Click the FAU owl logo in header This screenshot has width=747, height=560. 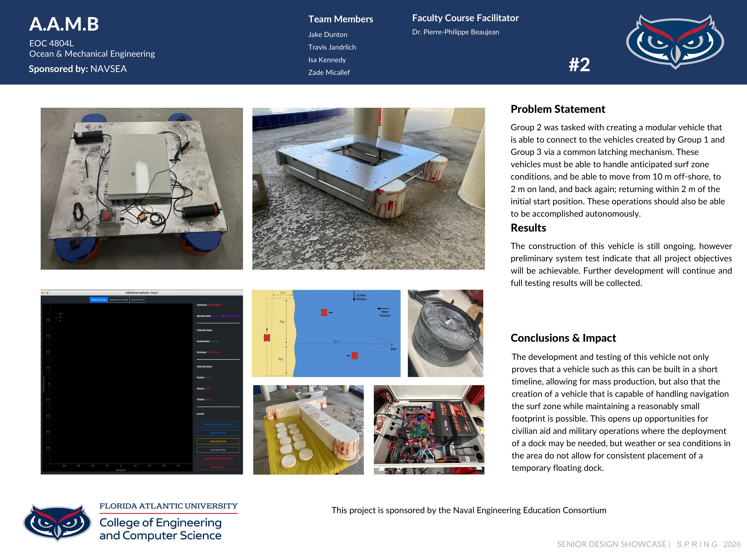click(x=674, y=41)
